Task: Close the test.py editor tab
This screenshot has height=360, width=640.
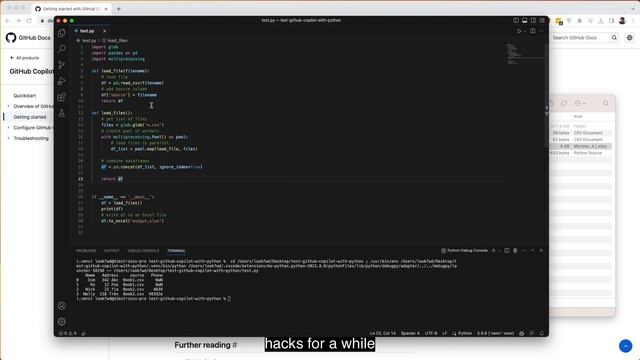Action: click(x=104, y=31)
